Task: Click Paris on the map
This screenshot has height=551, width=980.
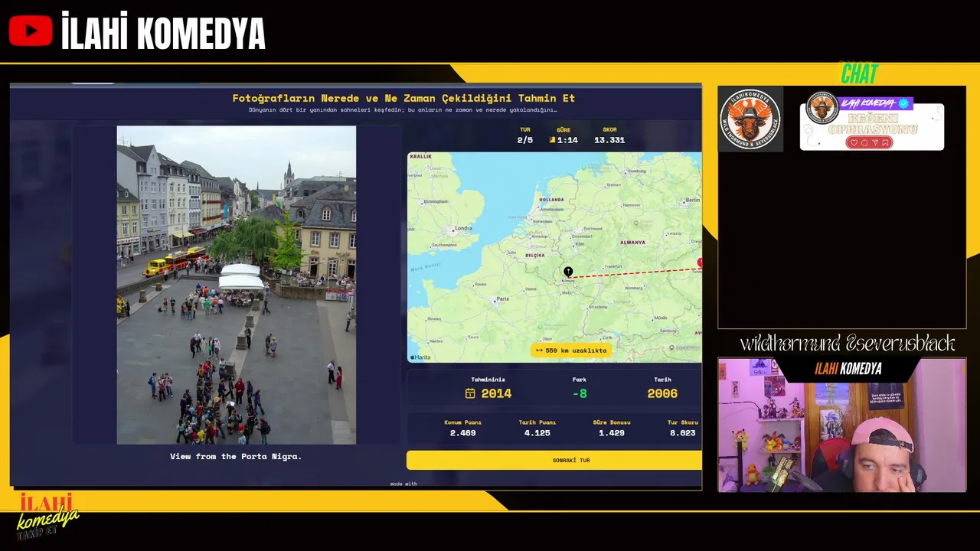Action: pyautogui.click(x=503, y=298)
